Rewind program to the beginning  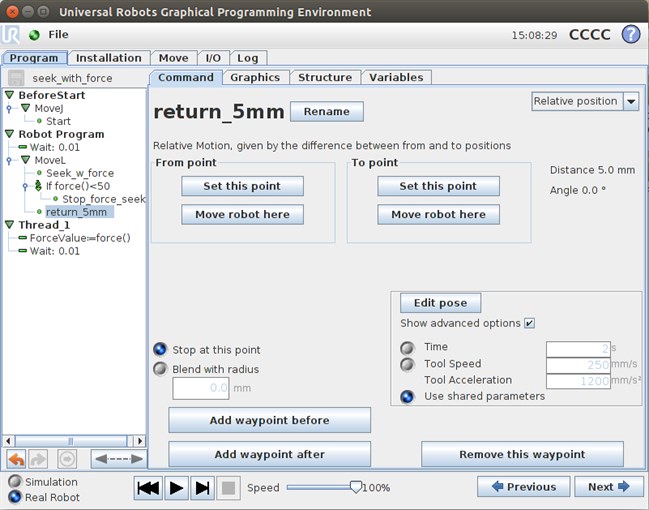pos(148,488)
